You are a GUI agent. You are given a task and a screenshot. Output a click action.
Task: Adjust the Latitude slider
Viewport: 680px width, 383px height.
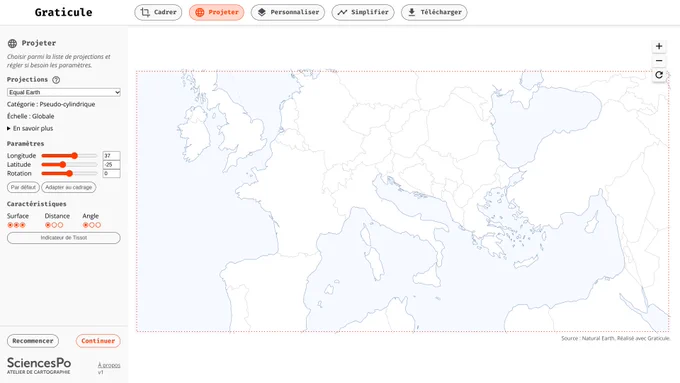pyautogui.click(x=69, y=164)
